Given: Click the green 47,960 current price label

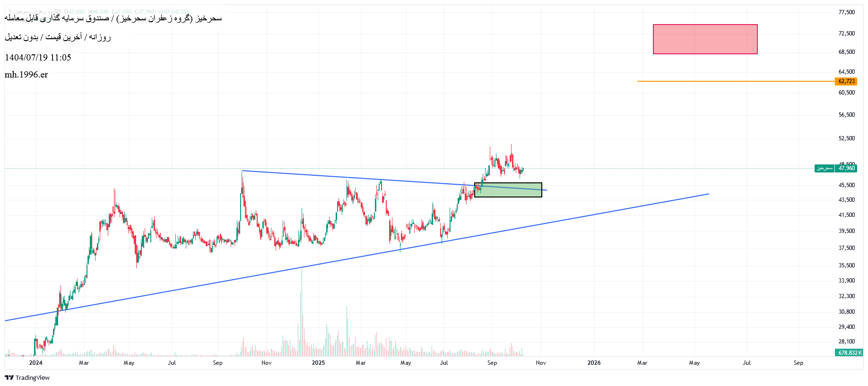Looking at the screenshot, I should coord(846,168).
